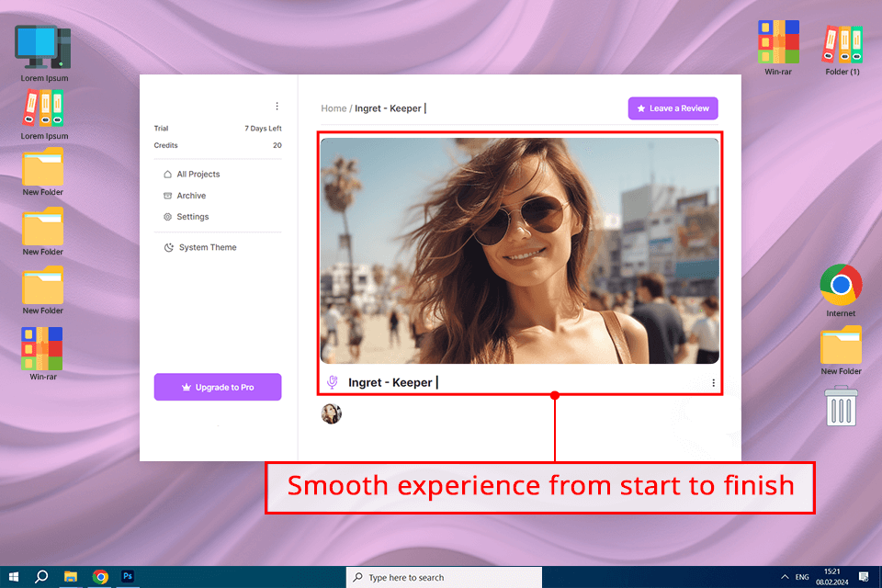Open the taskbar clock and date
The width and height of the screenshot is (882, 588).
(x=832, y=577)
